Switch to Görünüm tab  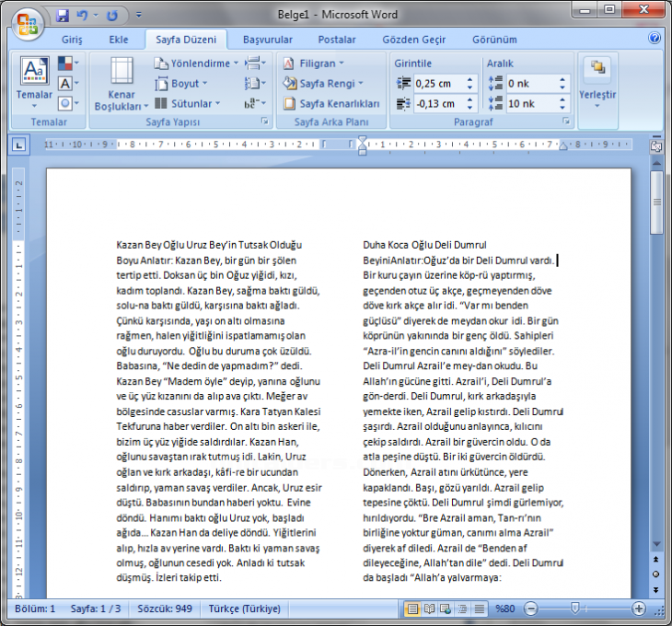click(494, 40)
